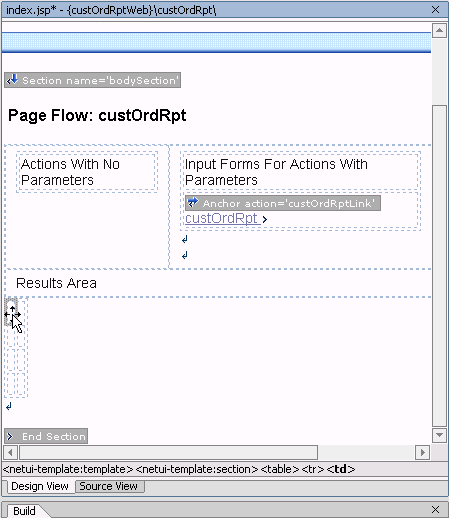Switch to the Source View tab
The width and height of the screenshot is (449, 518).
(110, 486)
